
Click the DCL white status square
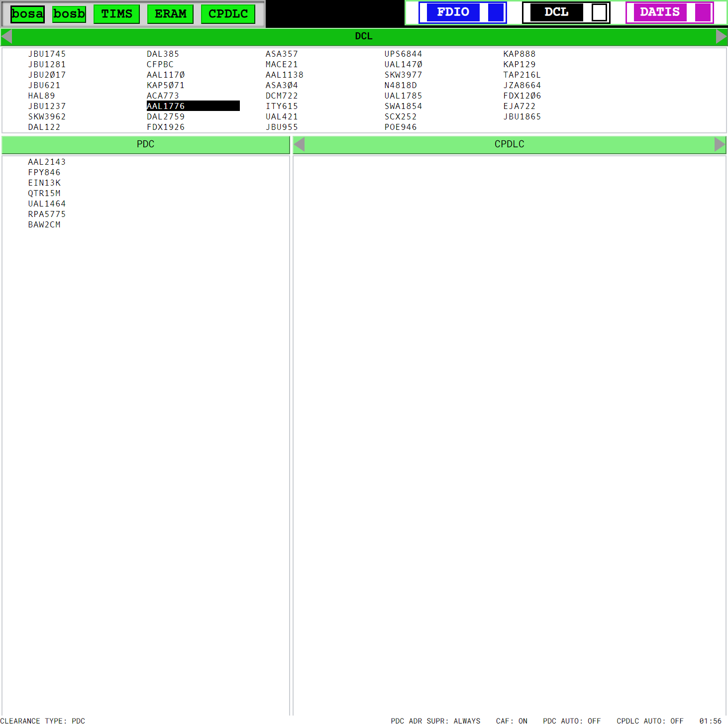(x=600, y=12)
